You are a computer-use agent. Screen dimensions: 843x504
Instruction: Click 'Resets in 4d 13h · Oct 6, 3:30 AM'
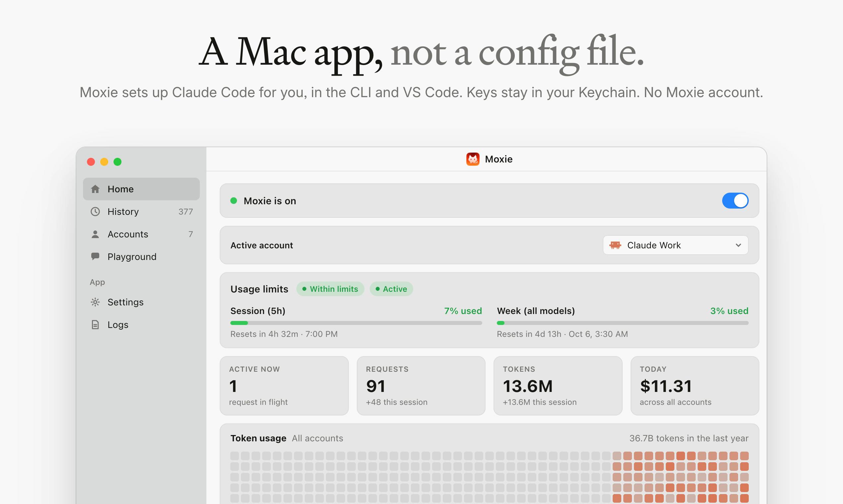(x=562, y=334)
